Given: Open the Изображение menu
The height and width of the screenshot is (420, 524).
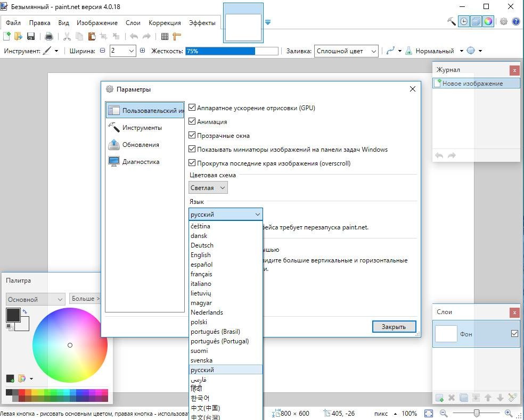Looking at the screenshot, I should click(x=97, y=23).
